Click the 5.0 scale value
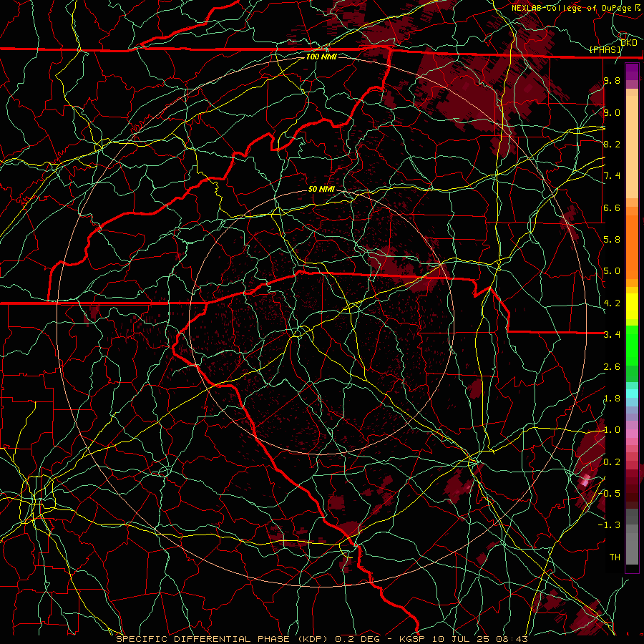Viewport: 644px width, 644px height. click(x=612, y=271)
